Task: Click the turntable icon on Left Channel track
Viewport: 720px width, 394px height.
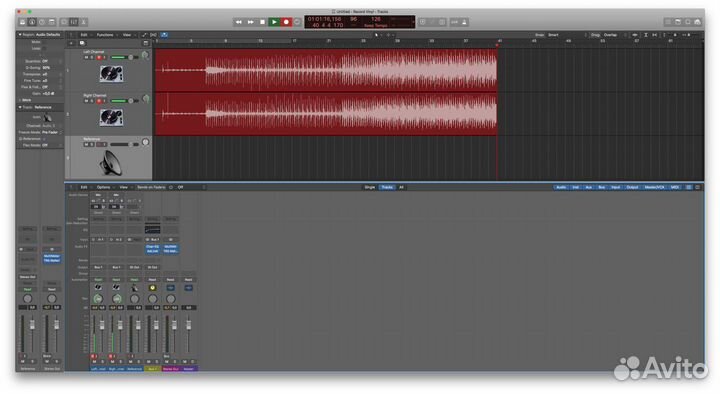Action: tap(111, 73)
